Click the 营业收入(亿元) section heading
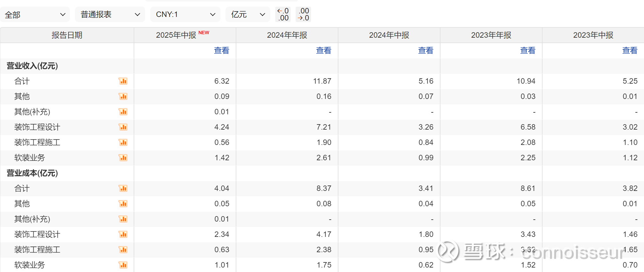The image size is (644, 272). pyautogui.click(x=32, y=66)
